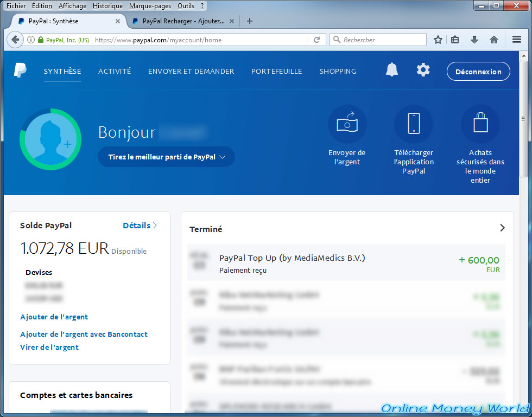532x417 pixels.
Task: Open ENVOYER ET DEMANDER page
Action: click(191, 71)
